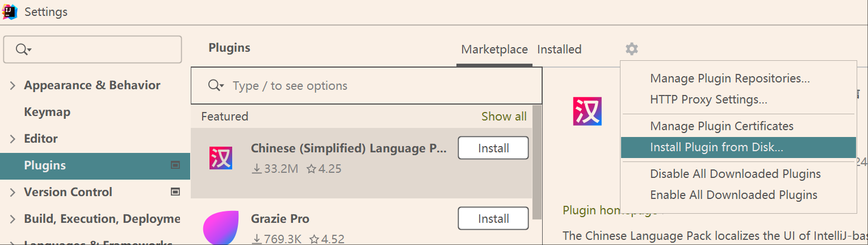Click the Chinese Language Pack plugin icon
868x245 pixels.
tap(221, 158)
